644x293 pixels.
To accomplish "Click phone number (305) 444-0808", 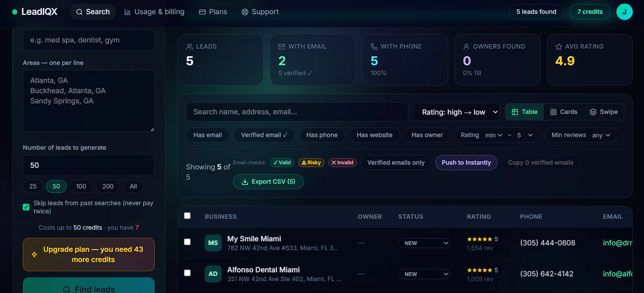I will pos(547,243).
